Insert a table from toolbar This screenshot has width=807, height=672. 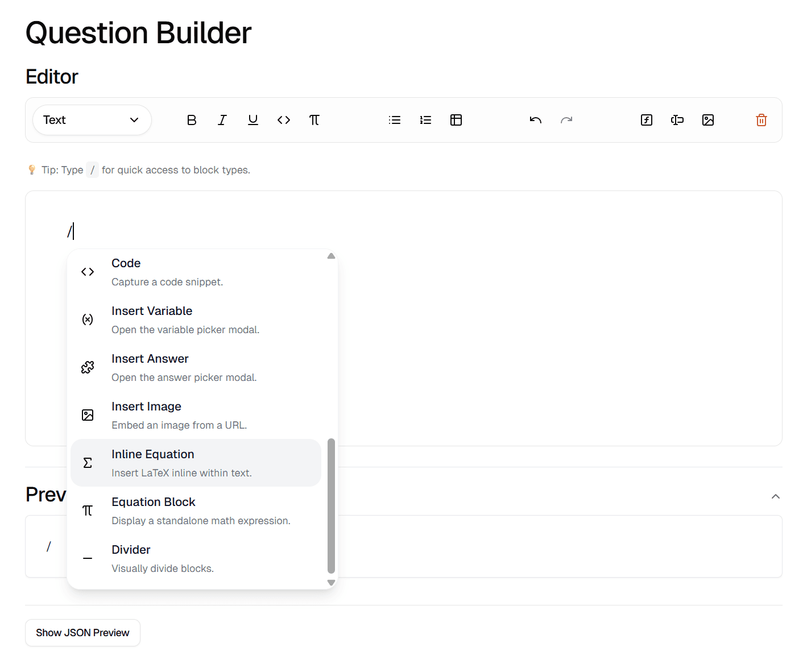456,120
